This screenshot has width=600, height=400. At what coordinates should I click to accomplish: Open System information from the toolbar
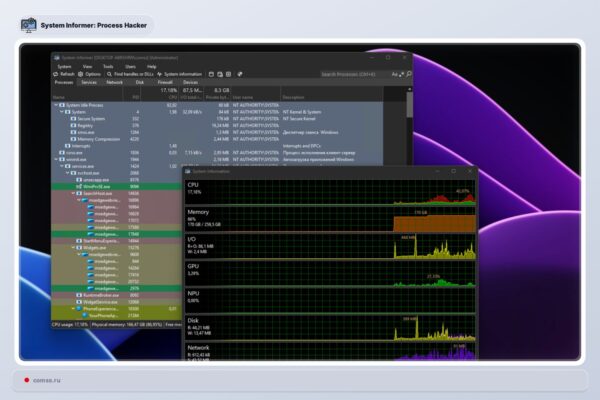179,74
